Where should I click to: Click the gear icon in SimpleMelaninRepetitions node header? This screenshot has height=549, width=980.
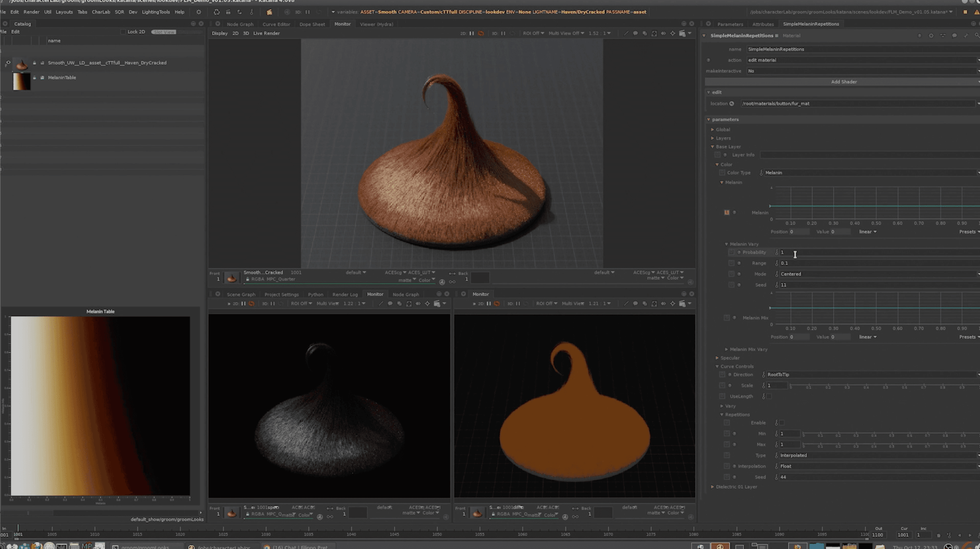[x=931, y=35]
